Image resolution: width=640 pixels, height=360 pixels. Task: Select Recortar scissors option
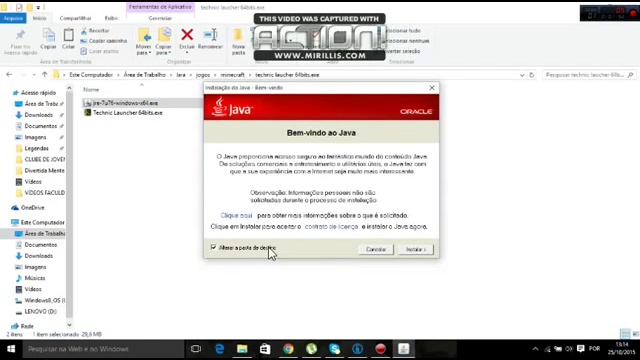[95, 31]
